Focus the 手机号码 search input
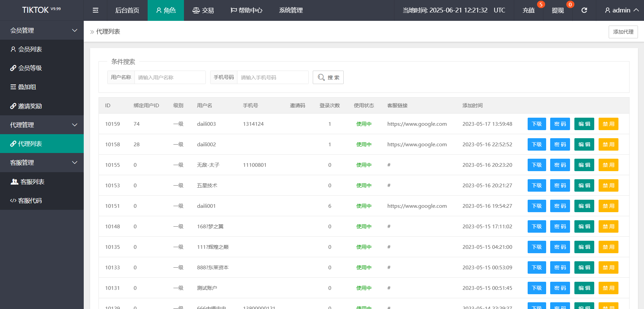The width and height of the screenshot is (644, 309). pos(273,77)
